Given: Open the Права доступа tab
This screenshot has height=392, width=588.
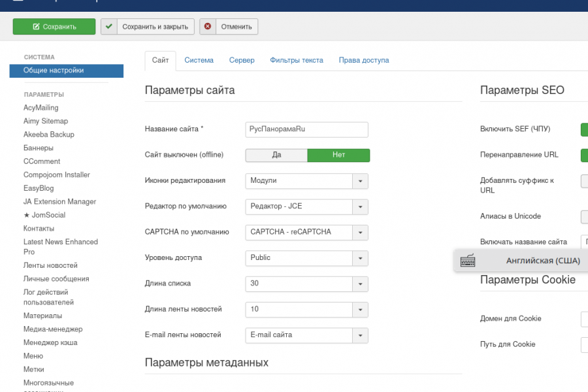Looking at the screenshot, I should 363,60.
